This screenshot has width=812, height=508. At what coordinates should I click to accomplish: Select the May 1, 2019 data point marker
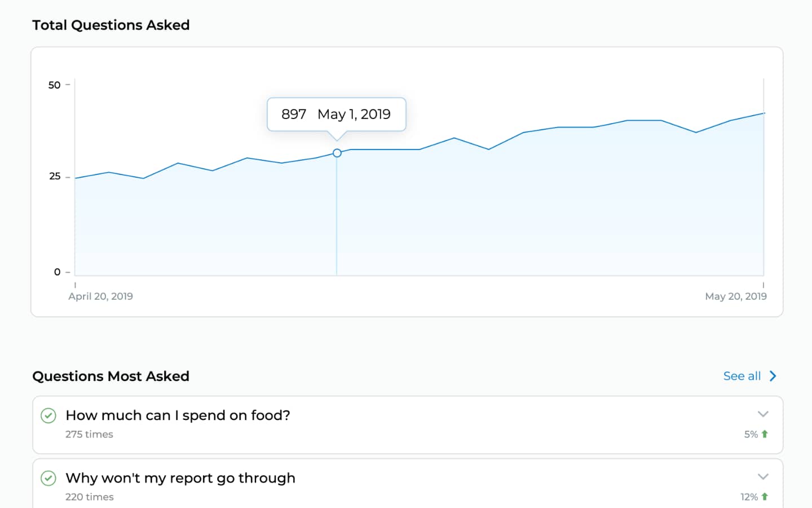point(337,153)
